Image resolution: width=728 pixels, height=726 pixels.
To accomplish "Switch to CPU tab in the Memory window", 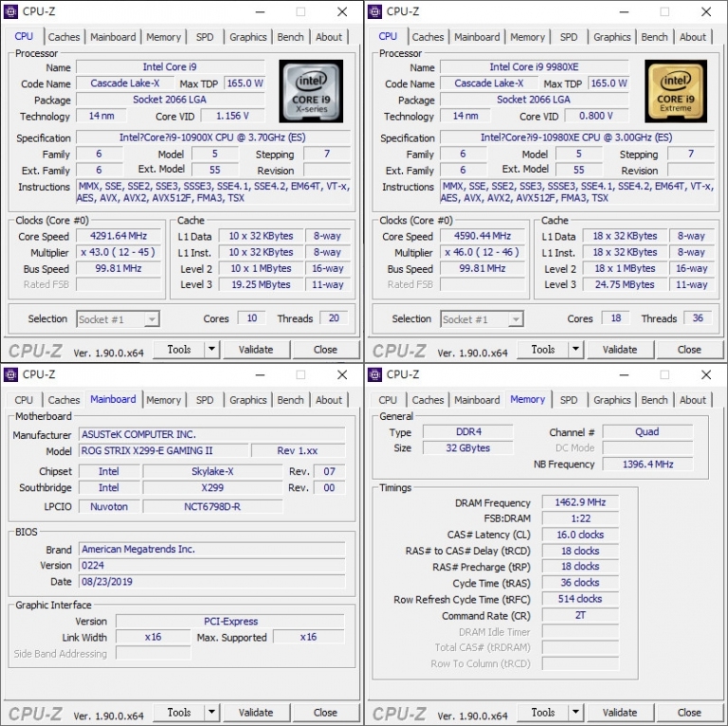I will click(388, 400).
